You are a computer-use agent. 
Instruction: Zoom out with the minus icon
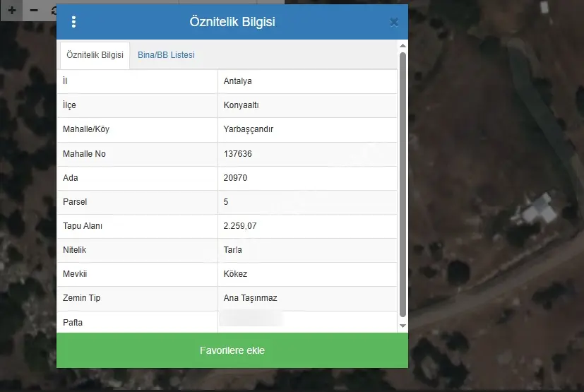click(x=34, y=10)
